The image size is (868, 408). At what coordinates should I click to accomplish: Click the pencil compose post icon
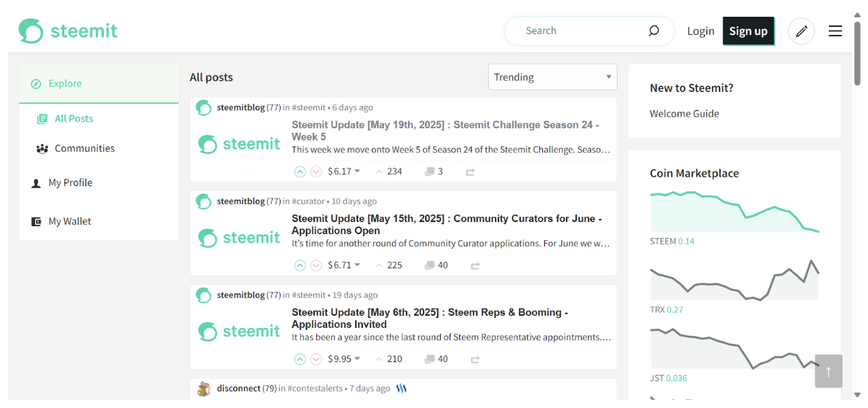pyautogui.click(x=801, y=31)
